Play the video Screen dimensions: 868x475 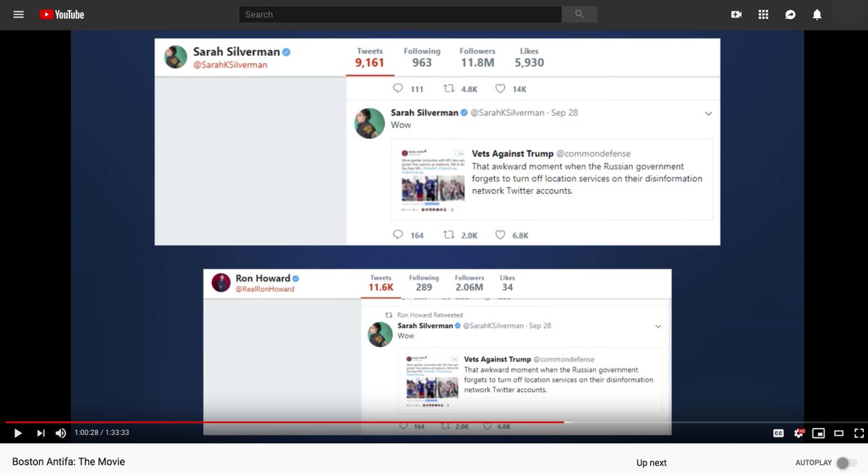(x=18, y=433)
